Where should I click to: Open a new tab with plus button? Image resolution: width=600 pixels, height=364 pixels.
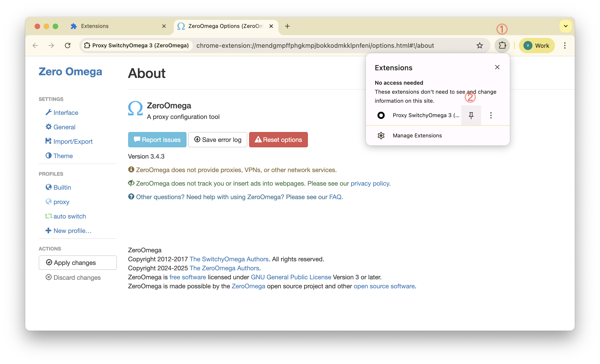287,26
